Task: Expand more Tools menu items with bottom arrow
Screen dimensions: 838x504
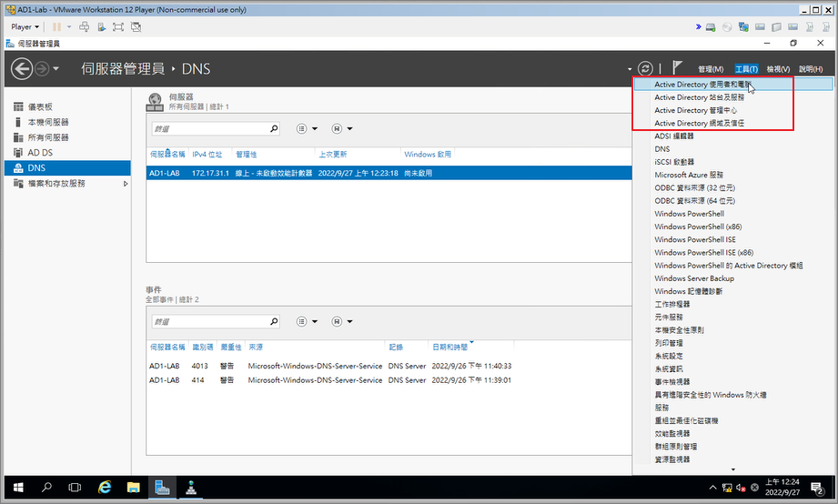Action: pyautogui.click(x=732, y=469)
